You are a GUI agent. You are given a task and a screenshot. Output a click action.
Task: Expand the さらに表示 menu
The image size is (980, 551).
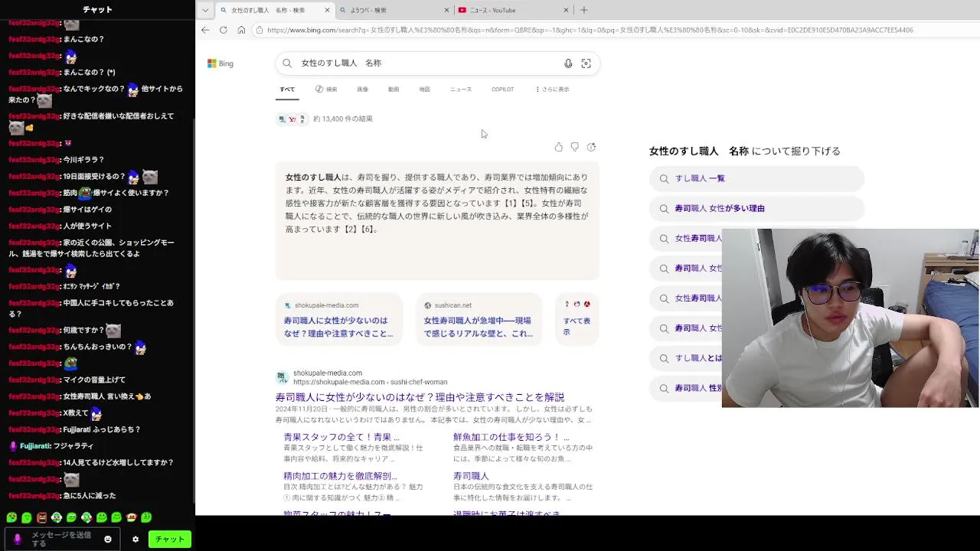(x=552, y=90)
